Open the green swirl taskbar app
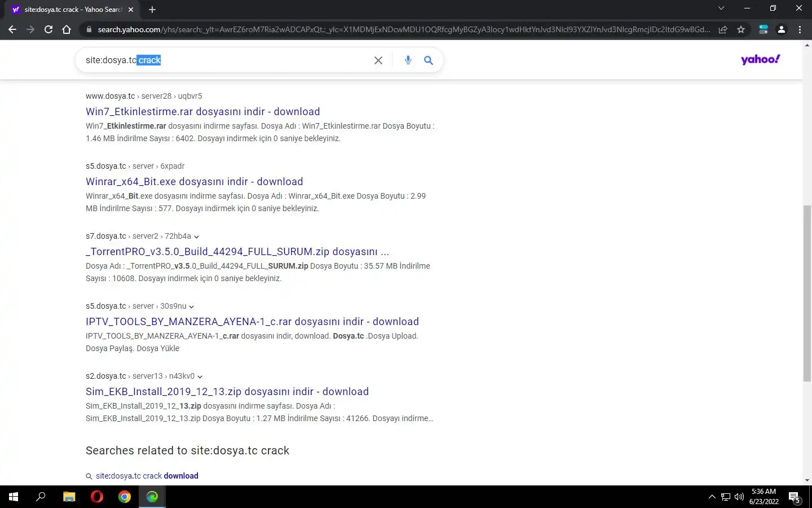The height and width of the screenshot is (508, 812). tap(152, 497)
